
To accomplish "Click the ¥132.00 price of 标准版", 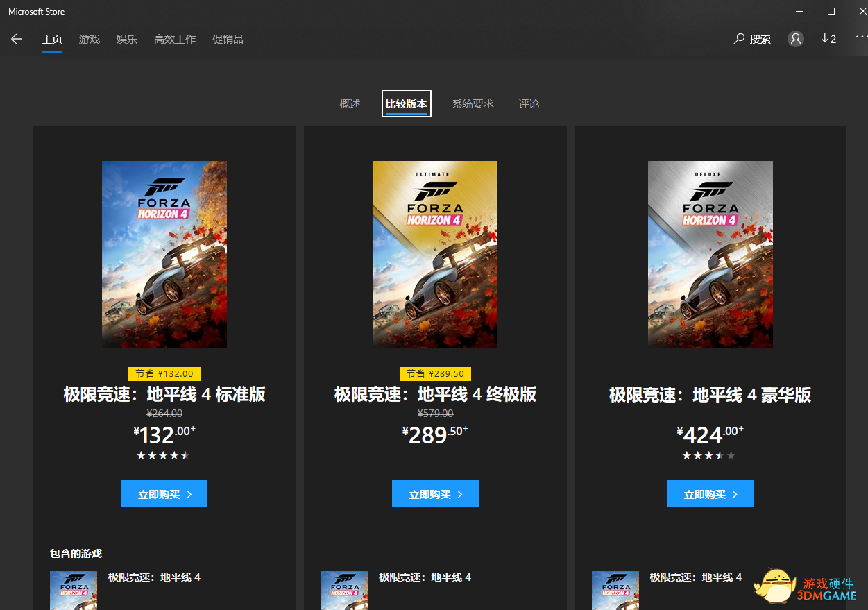I will (164, 435).
